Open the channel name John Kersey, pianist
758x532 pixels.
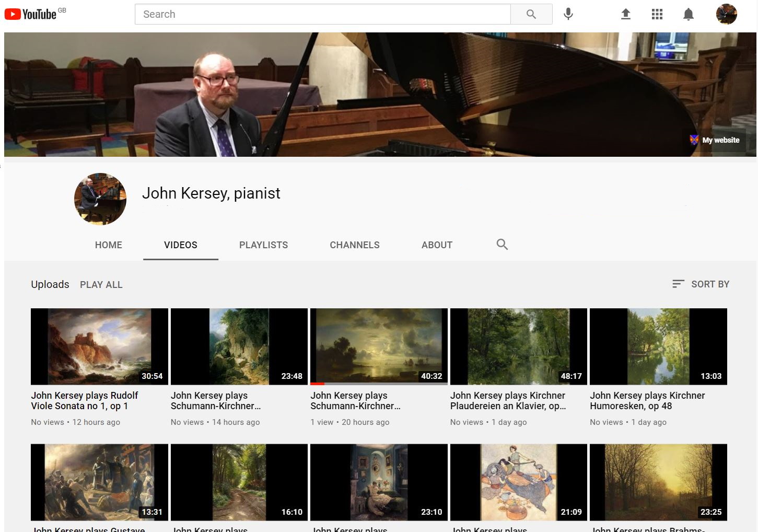pyautogui.click(x=211, y=193)
